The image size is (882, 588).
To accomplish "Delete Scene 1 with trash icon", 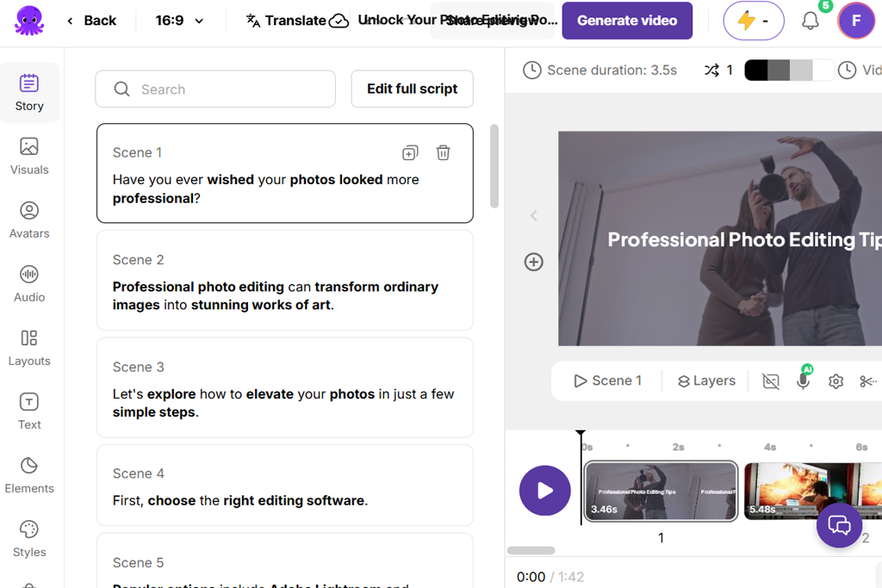I will pyautogui.click(x=444, y=152).
